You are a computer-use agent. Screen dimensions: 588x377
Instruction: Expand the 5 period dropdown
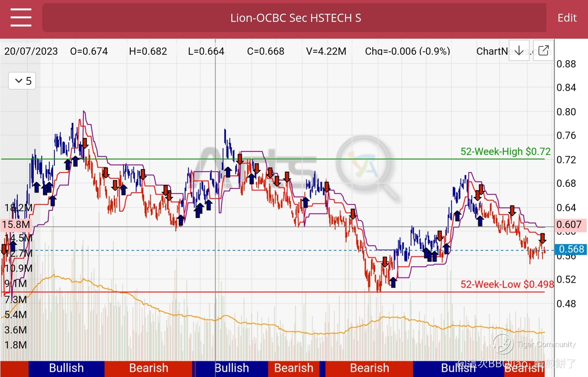22,81
